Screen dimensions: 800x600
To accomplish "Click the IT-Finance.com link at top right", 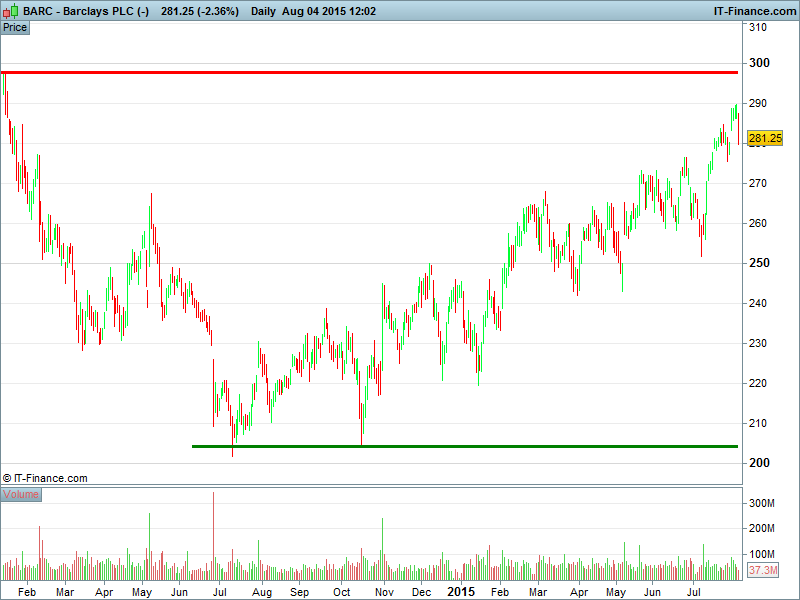I will tap(753, 11).
